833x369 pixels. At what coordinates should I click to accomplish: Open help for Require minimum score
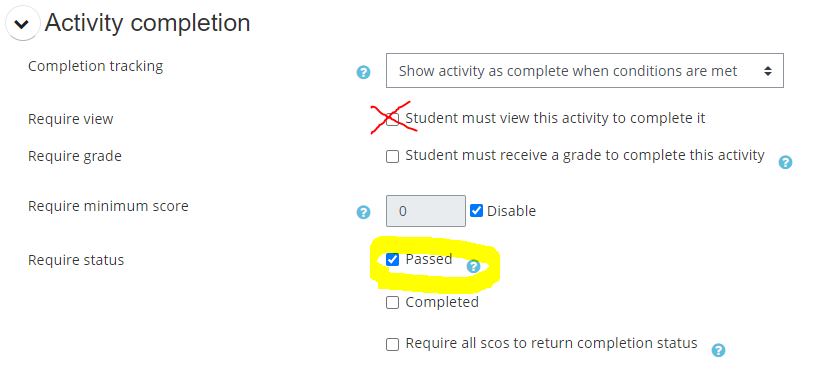pos(363,212)
